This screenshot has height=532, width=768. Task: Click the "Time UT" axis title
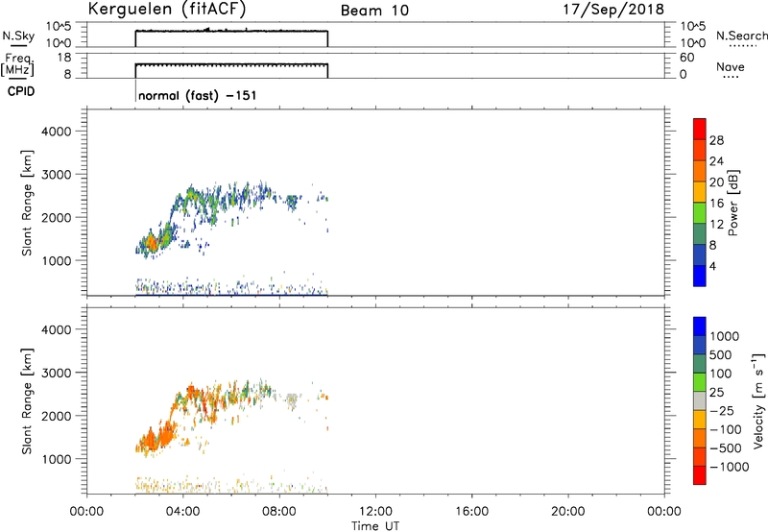(x=375, y=526)
